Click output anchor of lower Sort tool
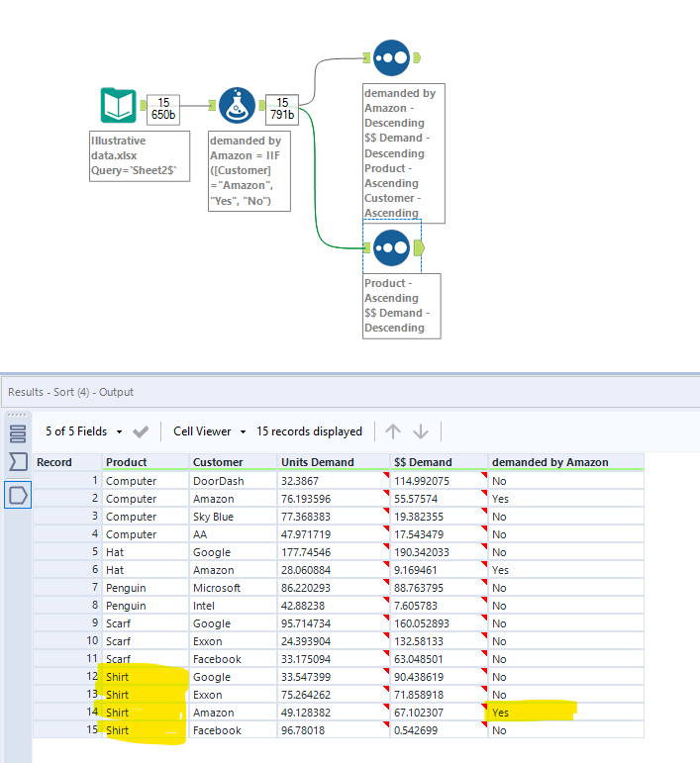 point(419,248)
